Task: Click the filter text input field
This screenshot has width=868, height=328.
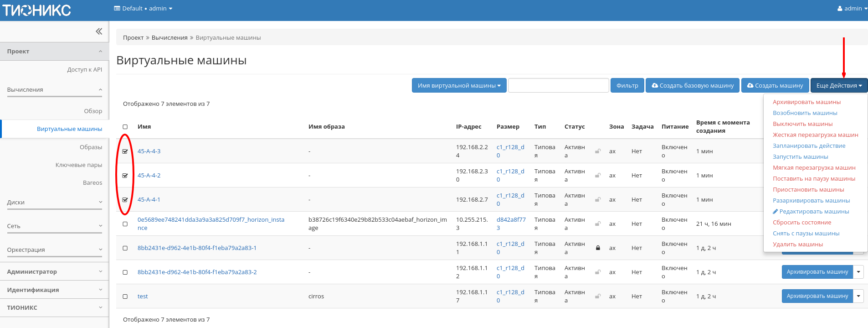Action: (x=558, y=86)
